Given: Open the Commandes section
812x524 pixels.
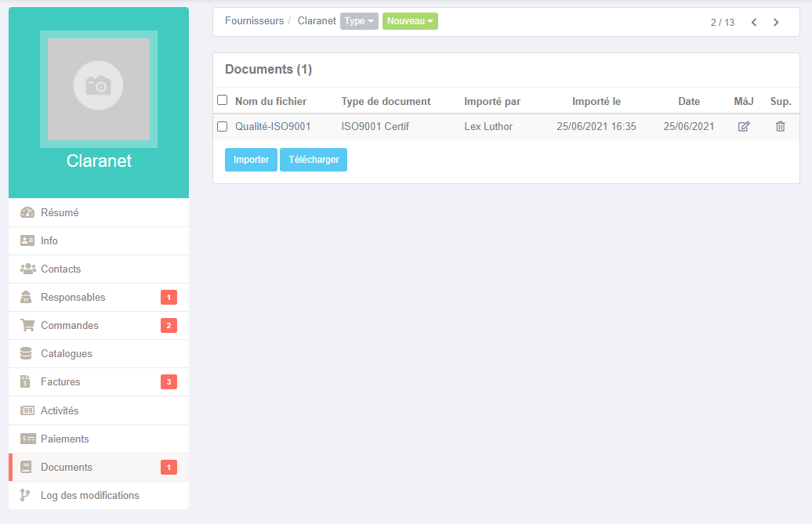Looking at the screenshot, I should [x=99, y=325].
